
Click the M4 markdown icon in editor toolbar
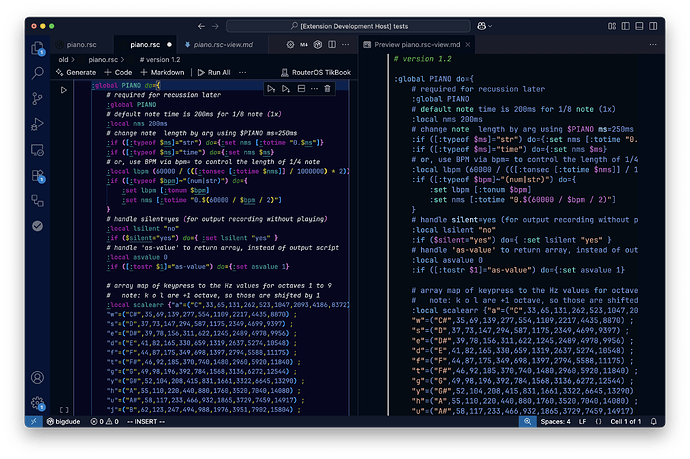304,44
